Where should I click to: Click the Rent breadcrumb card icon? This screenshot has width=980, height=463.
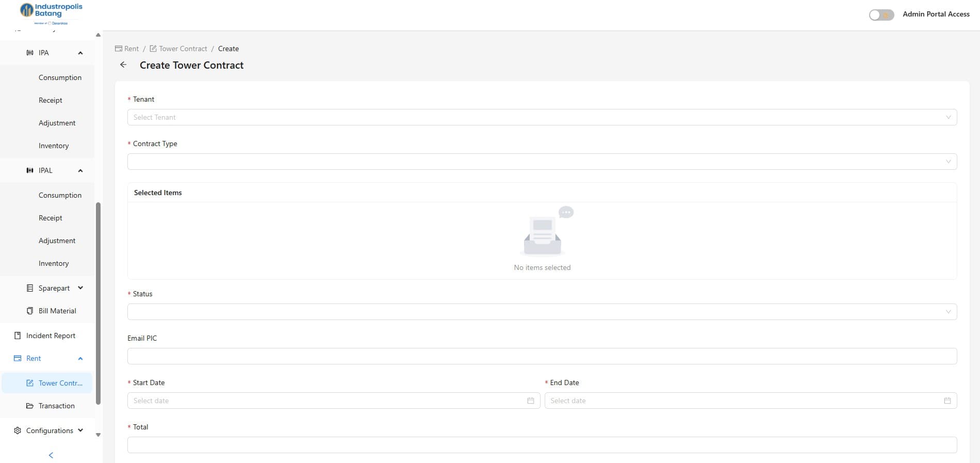119,49
